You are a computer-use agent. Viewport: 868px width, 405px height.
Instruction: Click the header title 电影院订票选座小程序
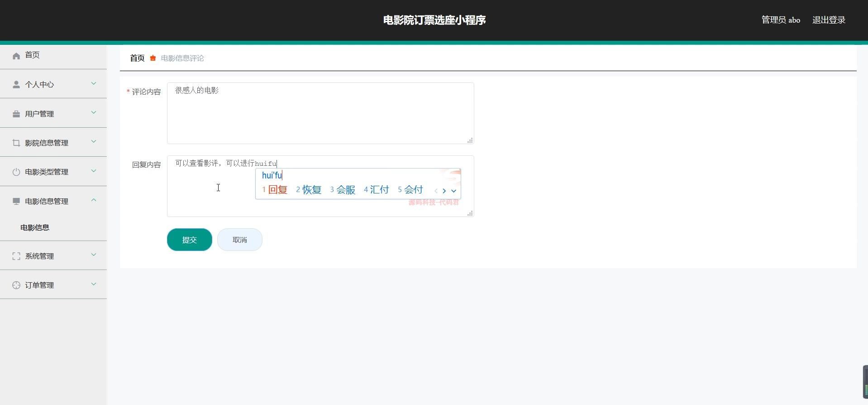(434, 20)
